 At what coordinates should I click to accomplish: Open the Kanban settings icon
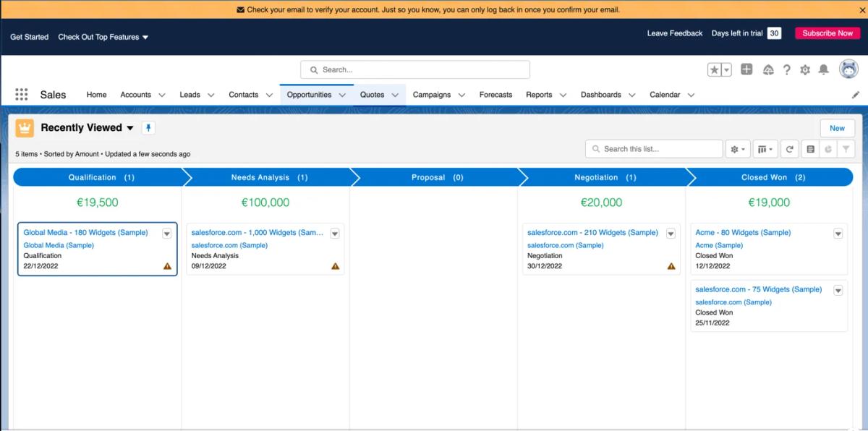[x=810, y=149]
